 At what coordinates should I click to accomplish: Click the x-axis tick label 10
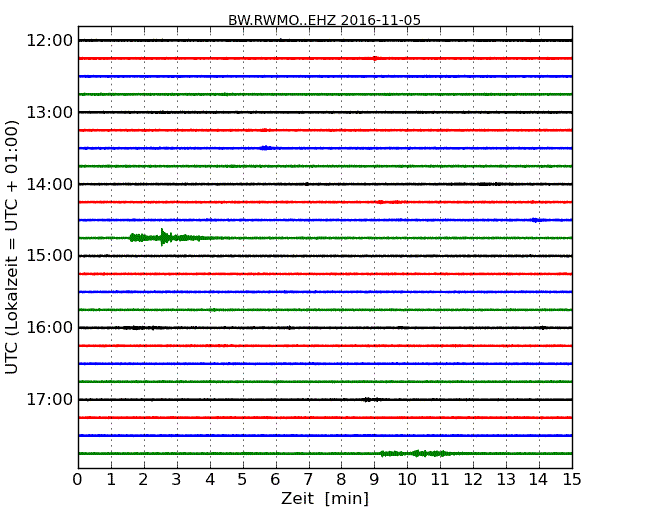click(x=407, y=480)
